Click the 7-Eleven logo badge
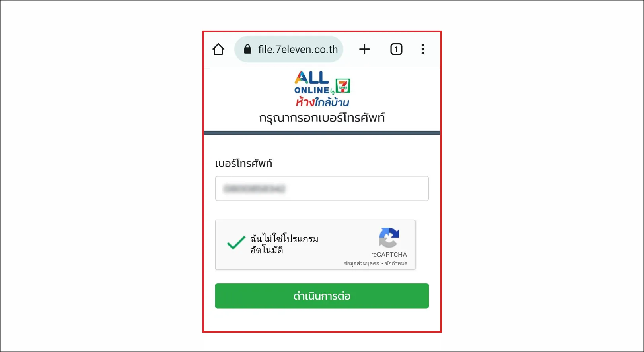The width and height of the screenshot is (644, 352). 343,86
